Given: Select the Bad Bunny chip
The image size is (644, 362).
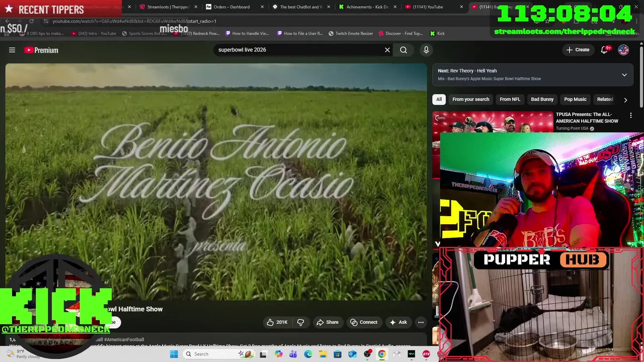Looking at the screenshot, I should click(x=542, y=99).
